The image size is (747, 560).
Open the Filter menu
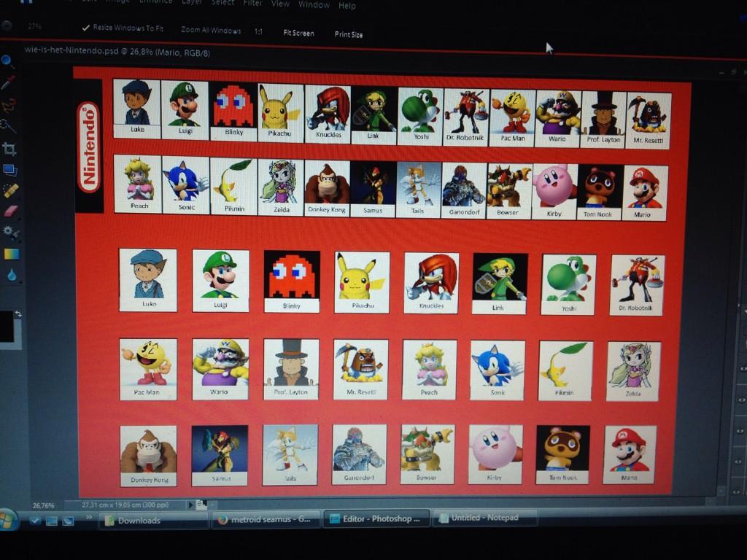click(252, 3)
